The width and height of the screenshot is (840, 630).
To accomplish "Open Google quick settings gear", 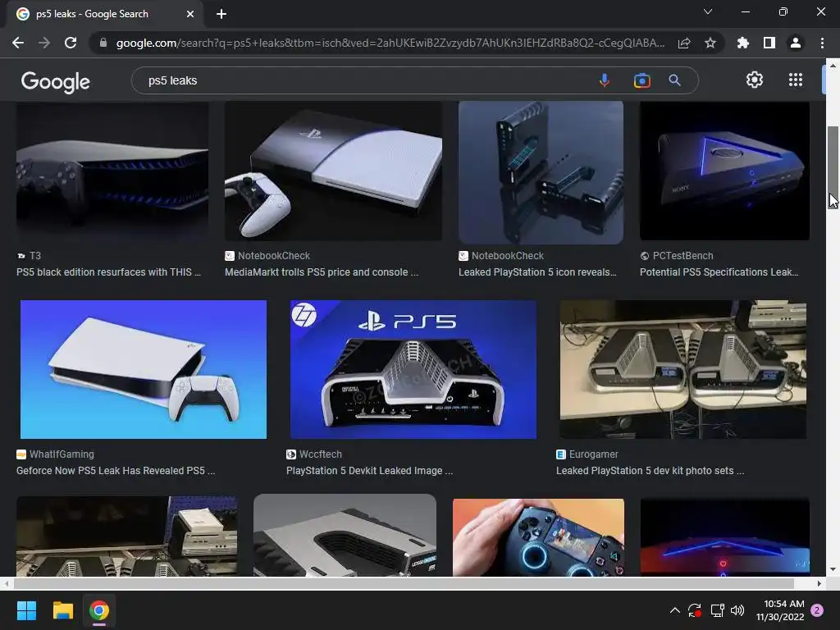I will coord(755,80).
